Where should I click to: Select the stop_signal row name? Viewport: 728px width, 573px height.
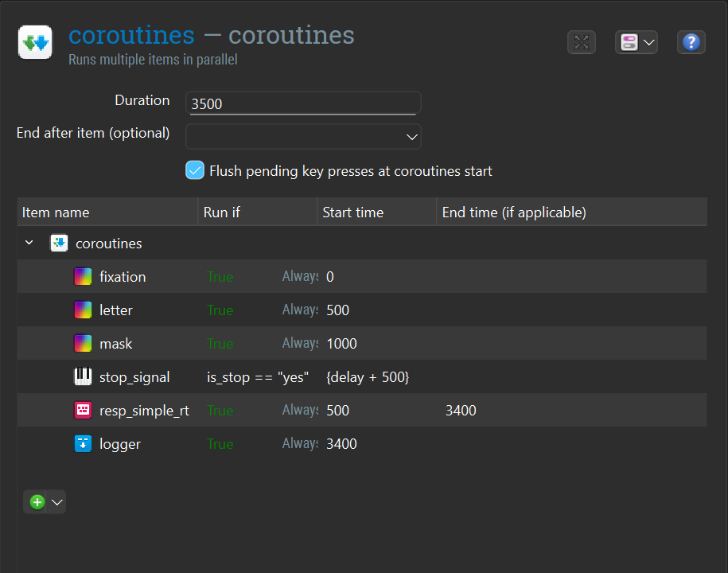134,377
